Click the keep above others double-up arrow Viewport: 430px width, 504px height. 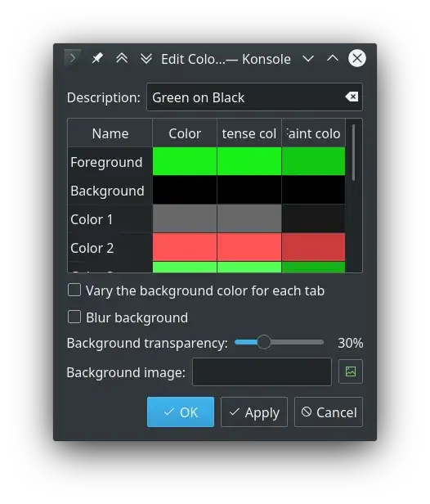tap(122, 59)
